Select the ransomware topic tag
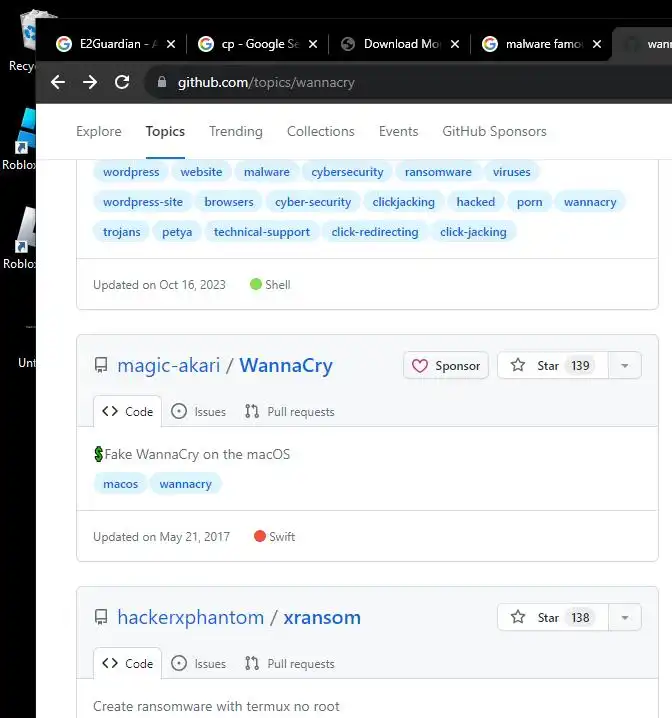The height and width of the screenshot is (718, 672). tap(438, 172)
